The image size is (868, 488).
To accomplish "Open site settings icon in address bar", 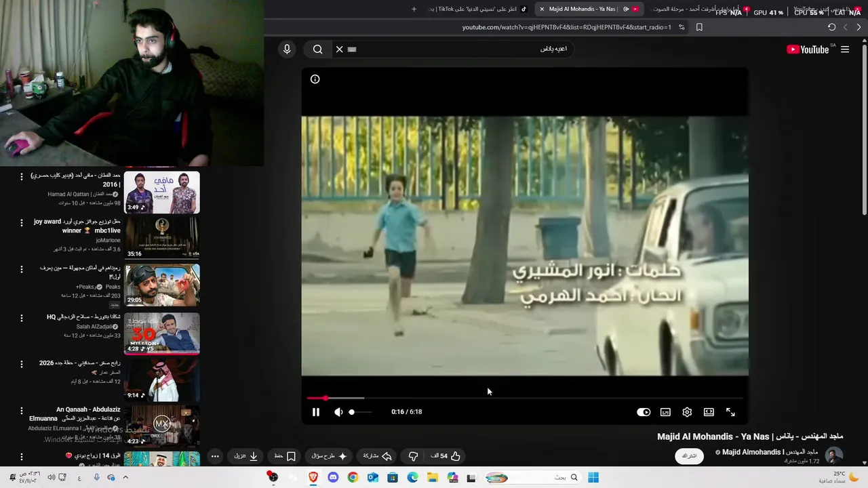I will tap(682, 27).
